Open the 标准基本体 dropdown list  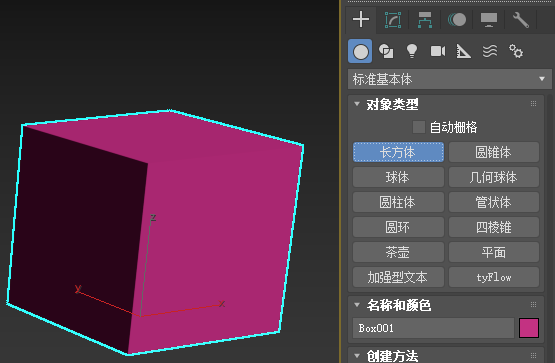(x=450, y=79)
